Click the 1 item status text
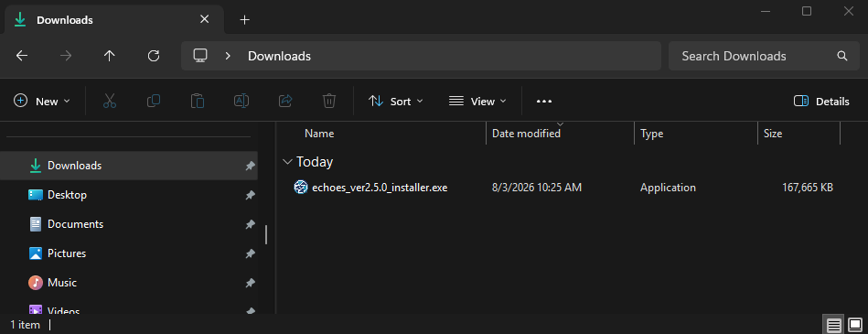This screenshot has height=334, width=868. [x=26, y=325]
